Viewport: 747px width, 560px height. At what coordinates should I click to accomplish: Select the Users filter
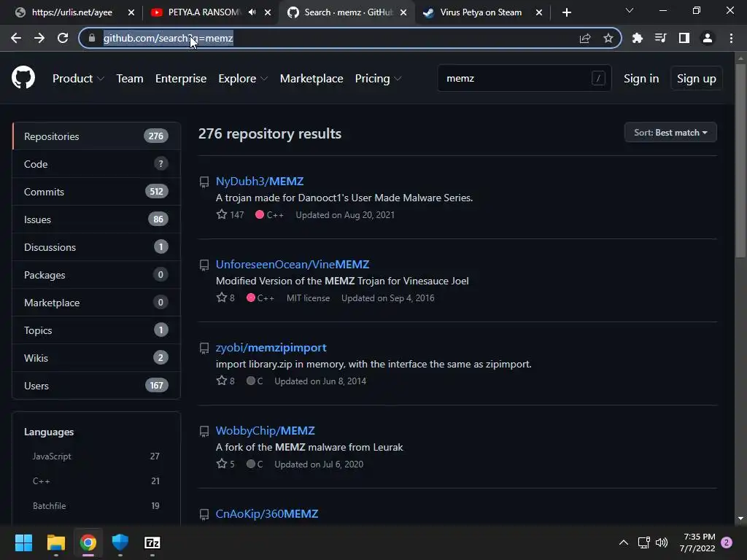coord(96,385)
